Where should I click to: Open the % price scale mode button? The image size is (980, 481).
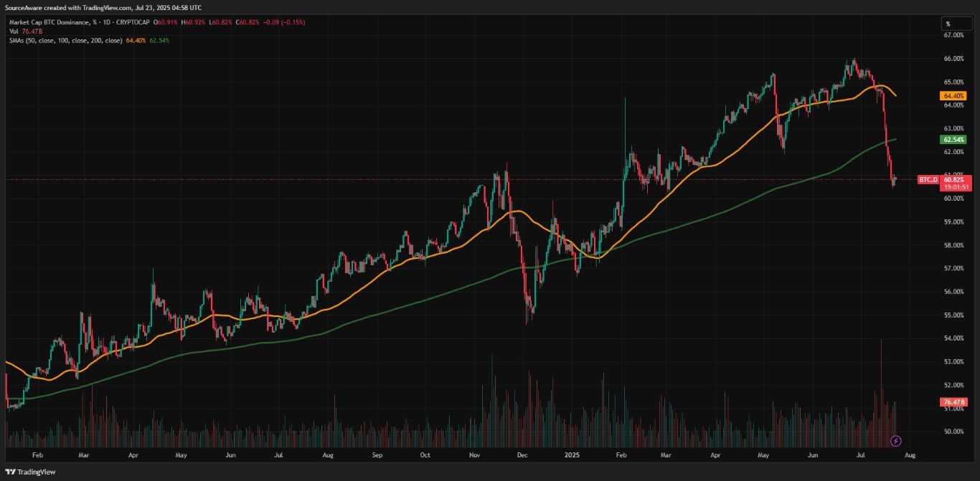point(948,24)
